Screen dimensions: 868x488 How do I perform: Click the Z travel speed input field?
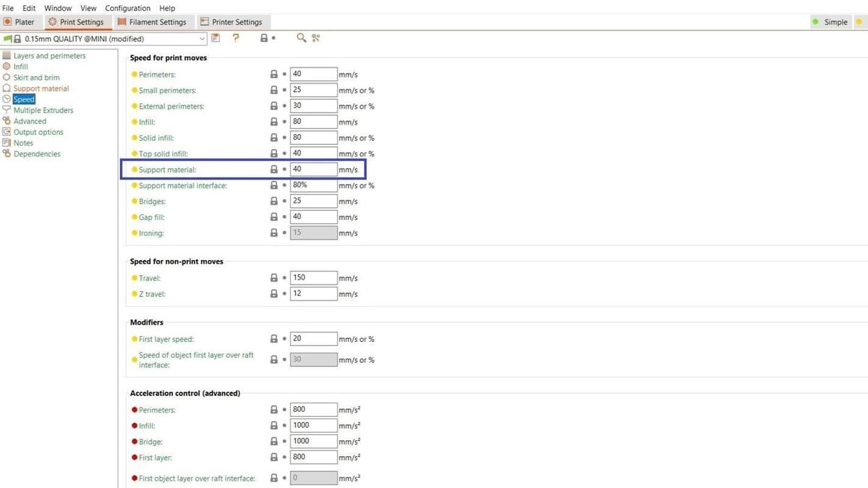tap(313, 294)
